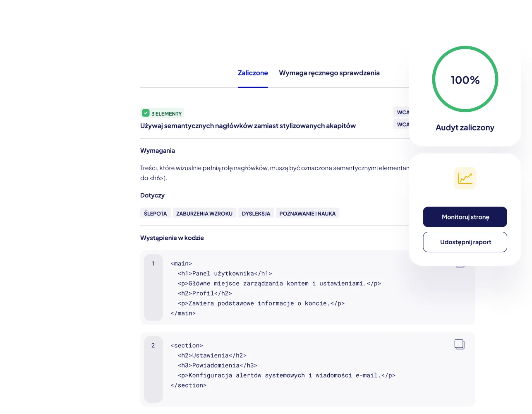532x414 pixels.
Task: Click the h2 Profil code line
Action: pyautogui.click(x=205, y=294)
